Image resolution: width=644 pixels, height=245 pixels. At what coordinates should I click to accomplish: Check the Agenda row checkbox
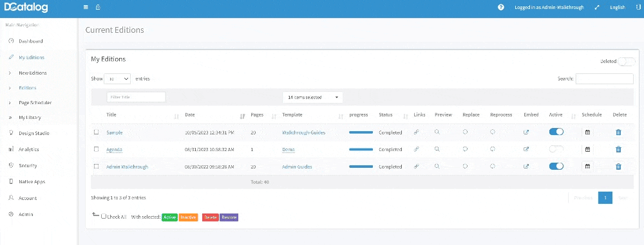coord(96,149)
